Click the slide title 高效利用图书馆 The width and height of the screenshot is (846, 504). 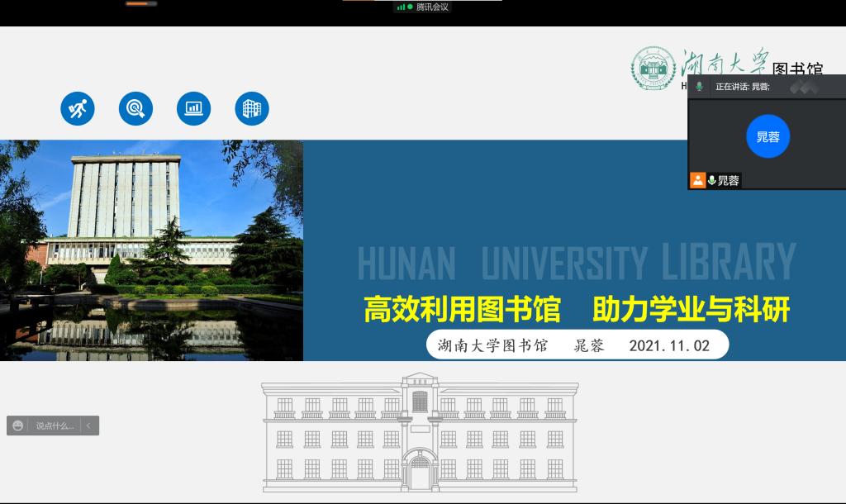462,310
